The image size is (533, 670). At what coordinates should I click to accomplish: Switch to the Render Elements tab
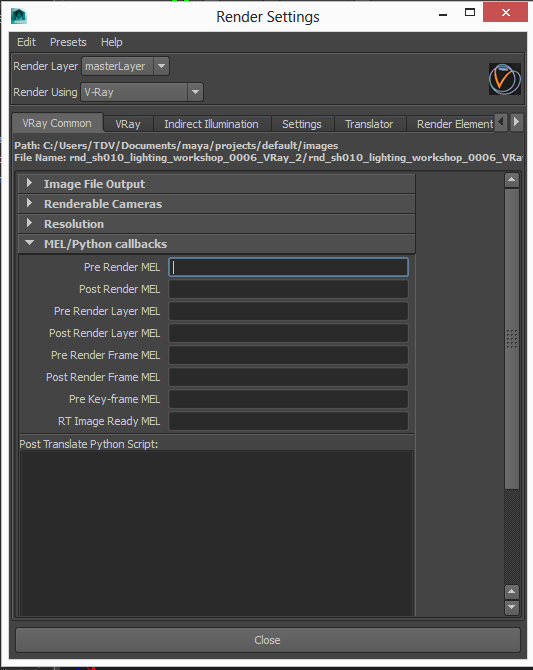pyautogui.click(x=451, y=124)
